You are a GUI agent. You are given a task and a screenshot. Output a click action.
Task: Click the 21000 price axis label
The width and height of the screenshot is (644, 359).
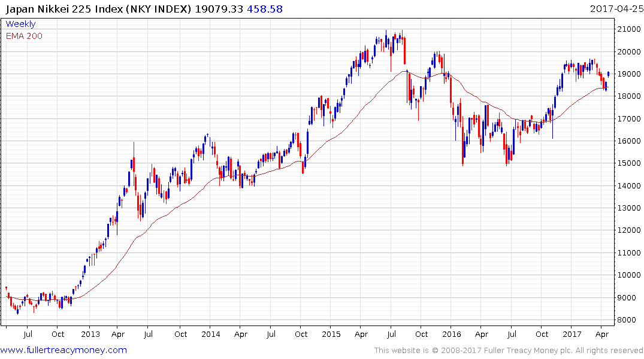[x=629, y=29]
